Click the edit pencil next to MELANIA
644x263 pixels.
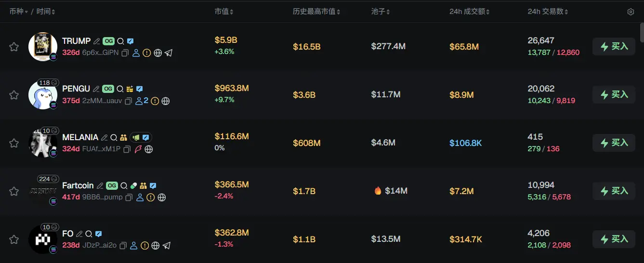point(104,138)
